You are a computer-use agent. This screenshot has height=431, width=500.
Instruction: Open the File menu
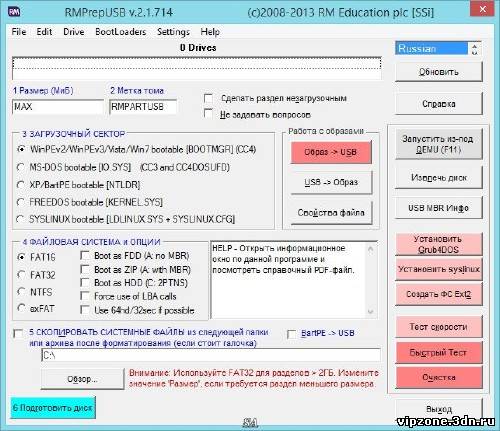[19, 32]
